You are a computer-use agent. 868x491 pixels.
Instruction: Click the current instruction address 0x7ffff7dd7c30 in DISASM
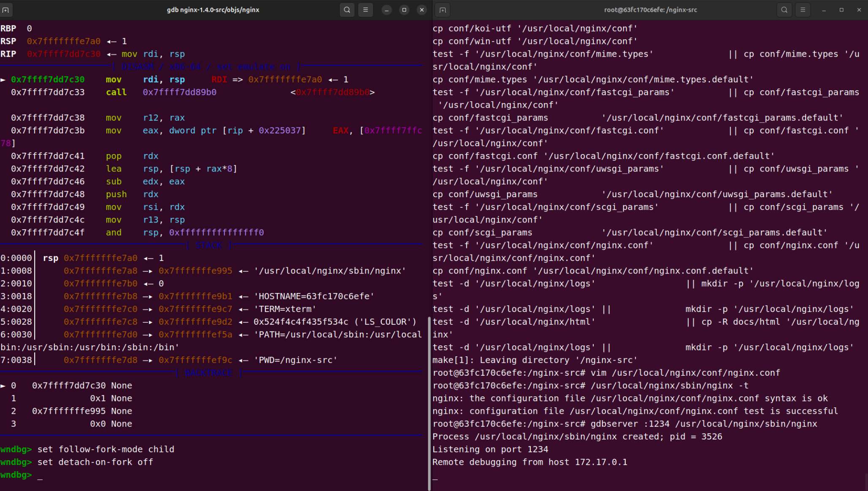coord(48,79)
